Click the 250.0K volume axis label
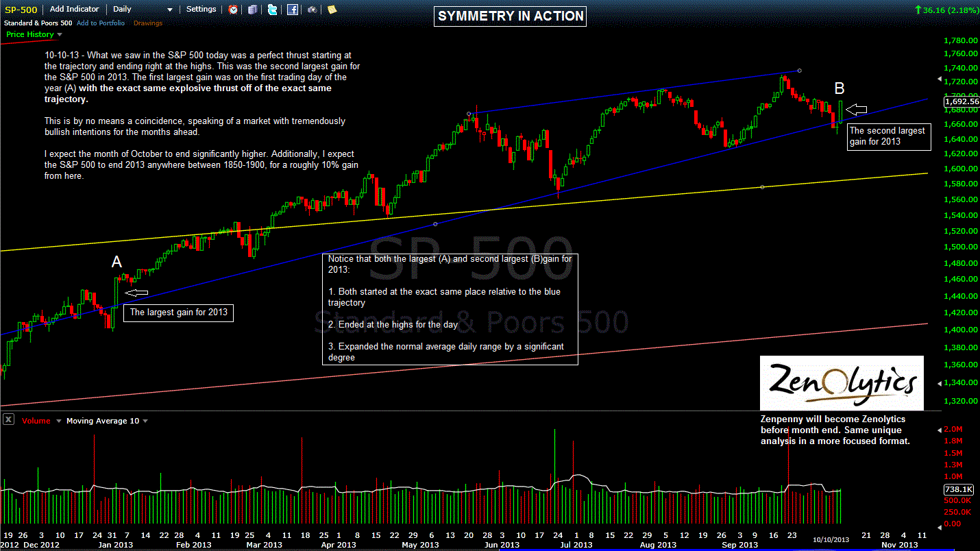Image resolution: width=980 pixels, height=551 pixels. pos(957,512)
